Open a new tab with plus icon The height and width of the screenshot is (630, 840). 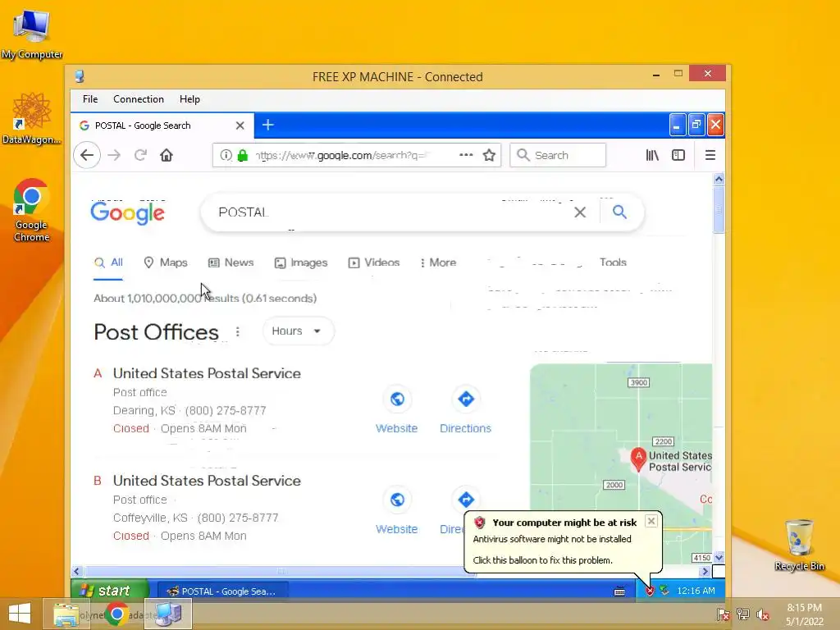coord(268,126)
